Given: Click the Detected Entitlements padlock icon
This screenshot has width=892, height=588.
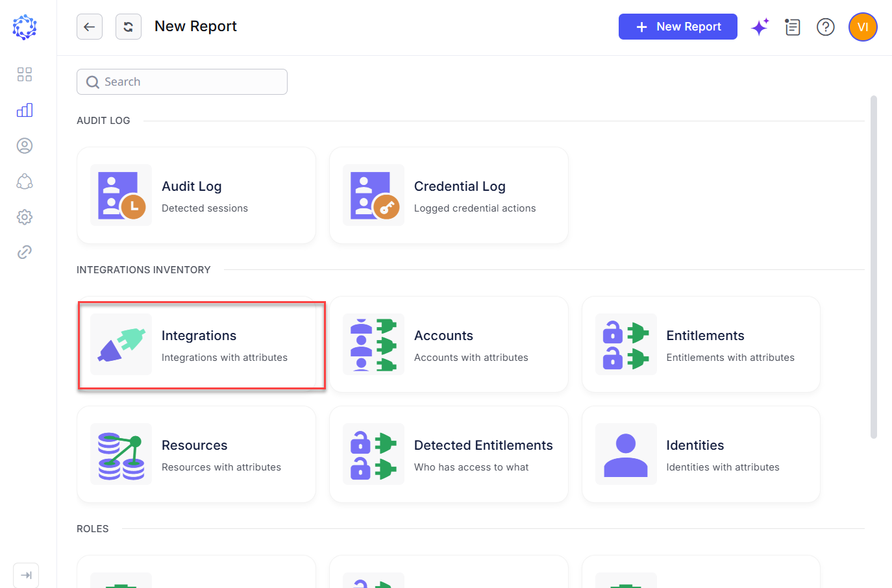Looking at the screenshot, I should click(373, 454).
